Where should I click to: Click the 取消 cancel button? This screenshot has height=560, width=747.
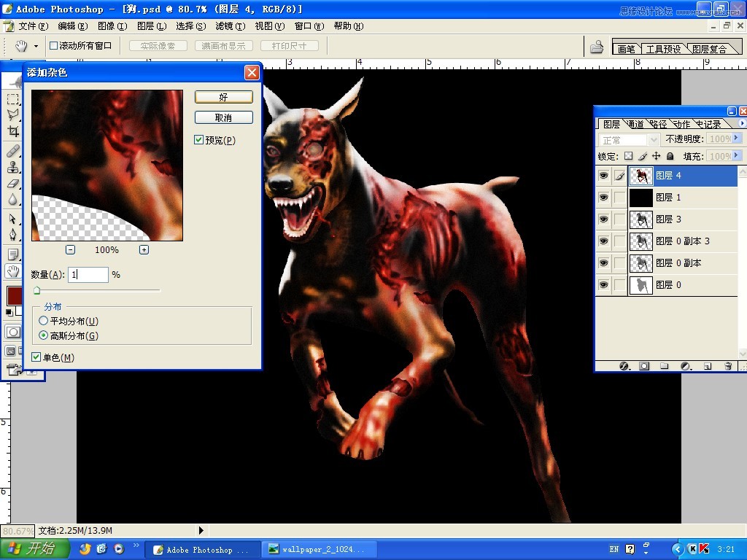pos(223,117)
